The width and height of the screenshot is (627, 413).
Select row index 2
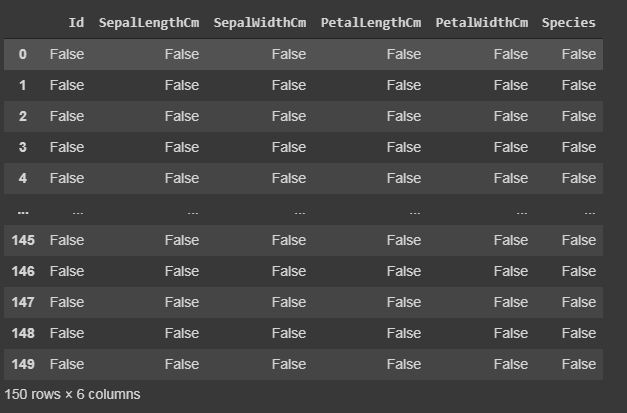(23, 116)
